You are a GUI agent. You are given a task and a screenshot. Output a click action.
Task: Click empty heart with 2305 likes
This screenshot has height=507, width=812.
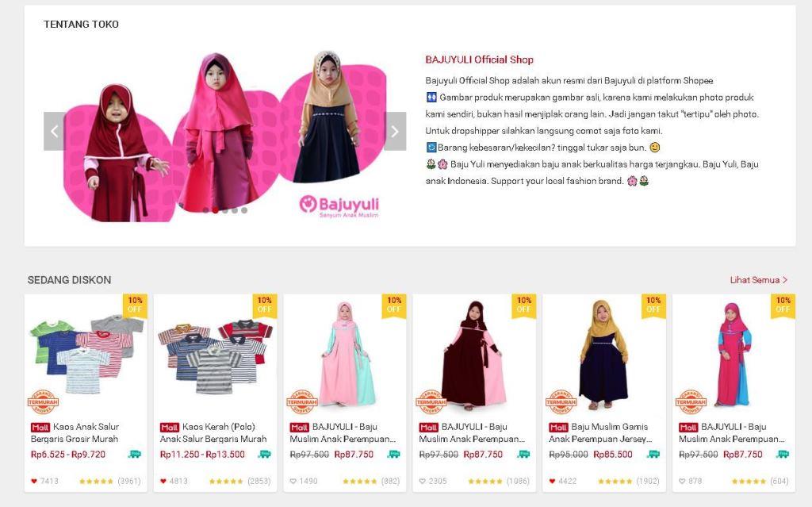click(x=422, y=481)
